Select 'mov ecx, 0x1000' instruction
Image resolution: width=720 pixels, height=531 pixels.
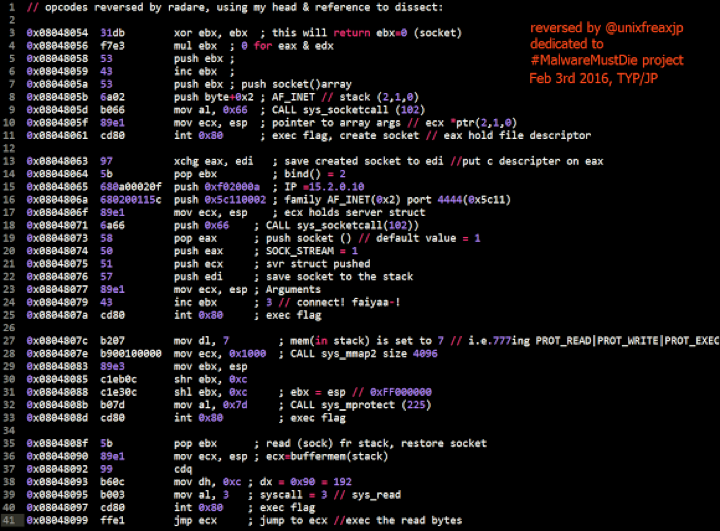click(x=219, y=354)
